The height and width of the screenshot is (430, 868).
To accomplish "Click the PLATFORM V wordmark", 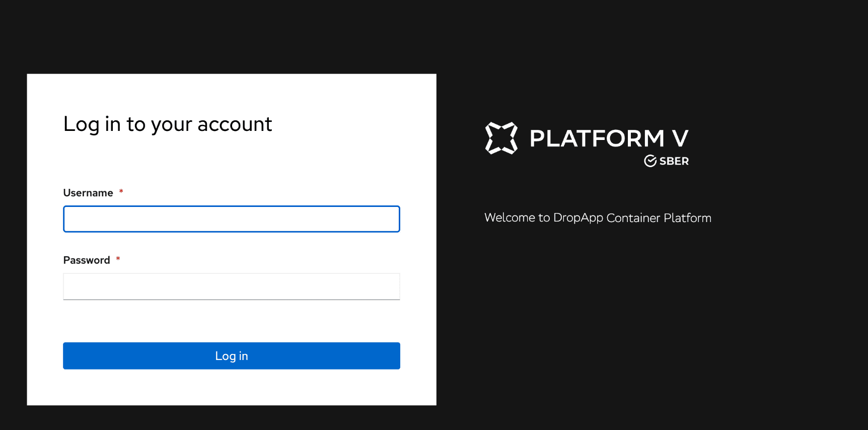I will tap(608, 138).
